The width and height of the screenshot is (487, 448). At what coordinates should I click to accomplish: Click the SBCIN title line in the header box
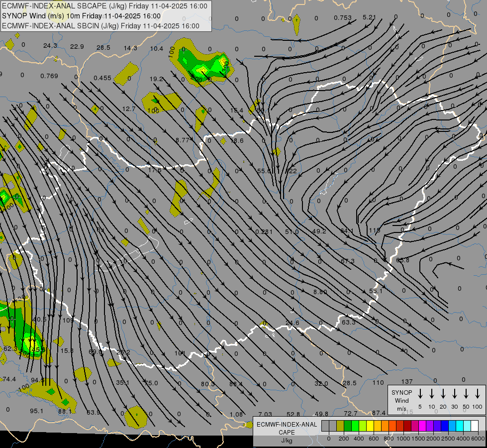[100, 26]
